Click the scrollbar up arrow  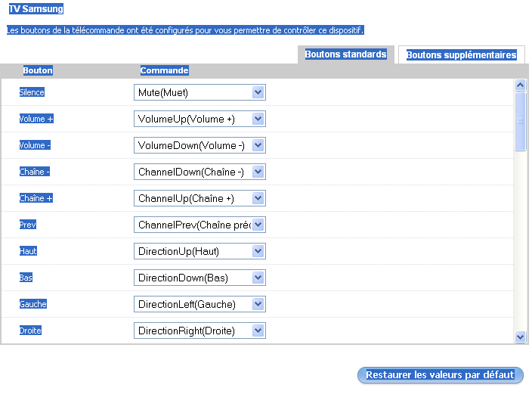coord(520,85)
